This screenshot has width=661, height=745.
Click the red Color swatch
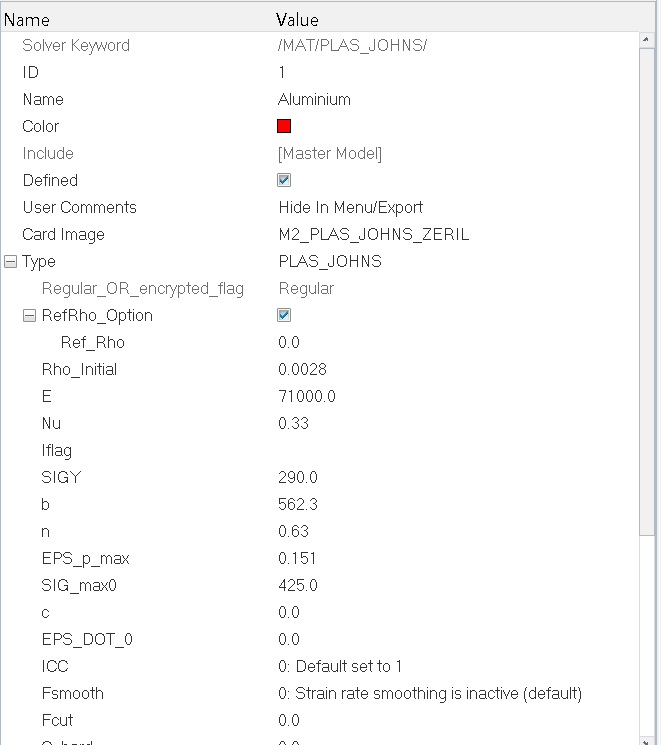(284, 126)
